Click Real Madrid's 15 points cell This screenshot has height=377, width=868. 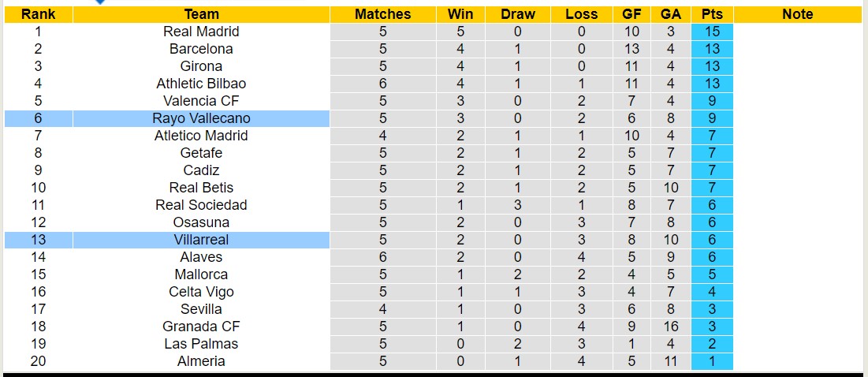coord(712,32)
